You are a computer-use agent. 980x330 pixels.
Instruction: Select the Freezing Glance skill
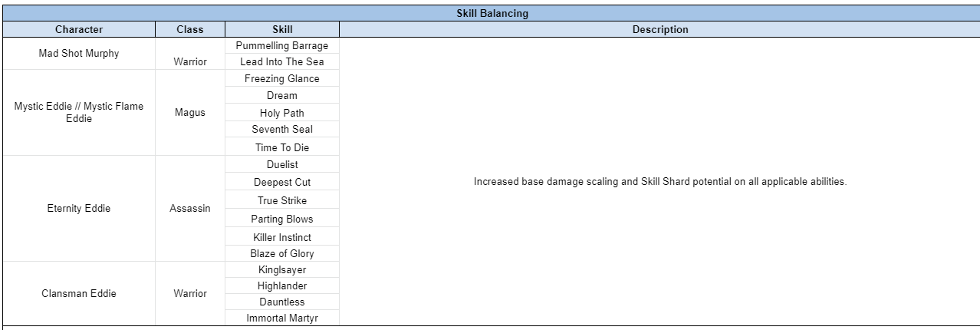[x=282, y=78]
